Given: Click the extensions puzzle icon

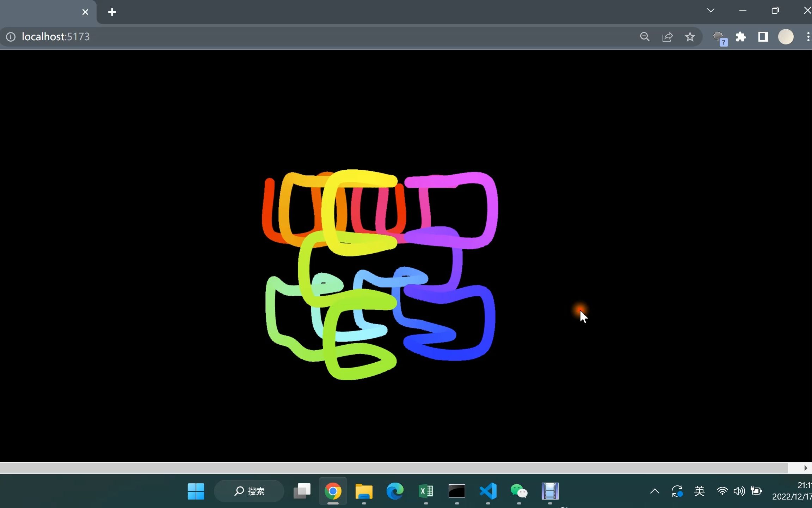Looking at the screenshot, I should click(741, 36).
